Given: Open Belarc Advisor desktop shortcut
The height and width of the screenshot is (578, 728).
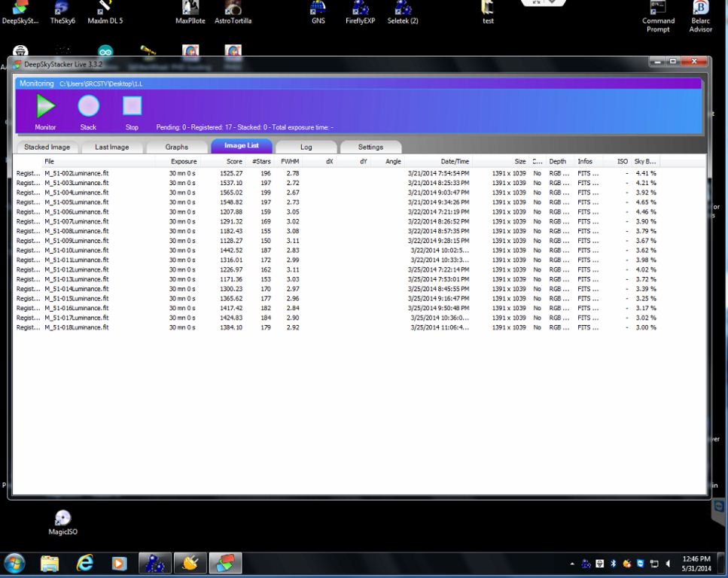Looking at the screenshot, I should 701,17.
